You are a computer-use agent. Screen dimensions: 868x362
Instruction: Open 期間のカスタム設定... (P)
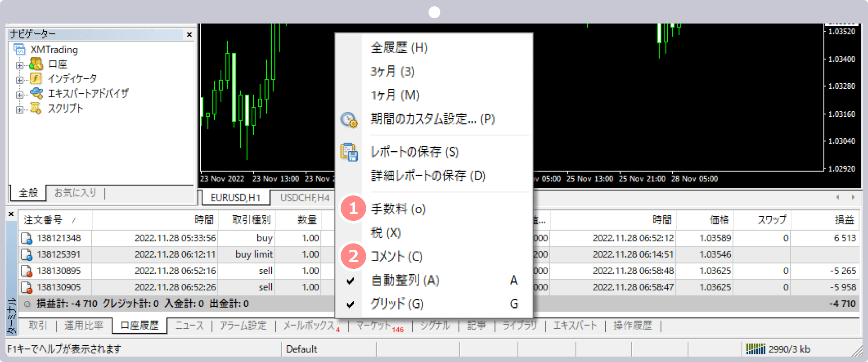click(x=434, y=119)
